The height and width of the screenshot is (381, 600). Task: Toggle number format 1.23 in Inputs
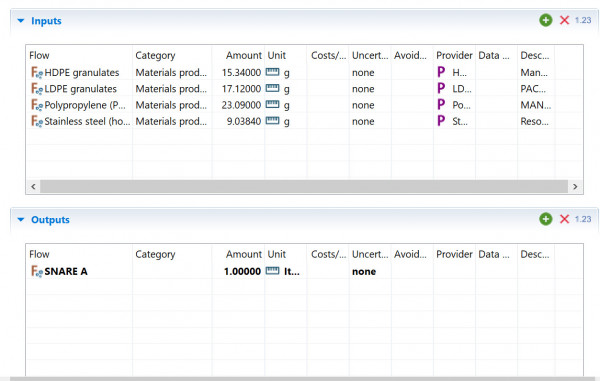click(583, 20)
